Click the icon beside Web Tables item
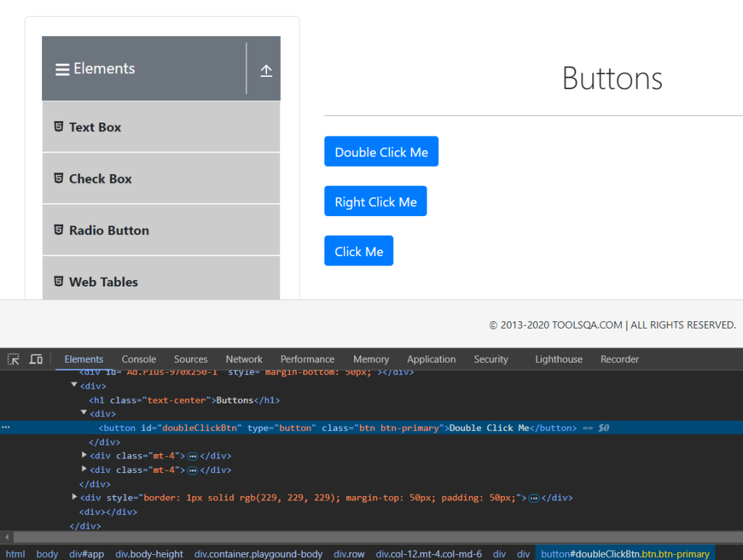Image resolution: width=743 pixels, height=560 pixels. pos(59,281)
